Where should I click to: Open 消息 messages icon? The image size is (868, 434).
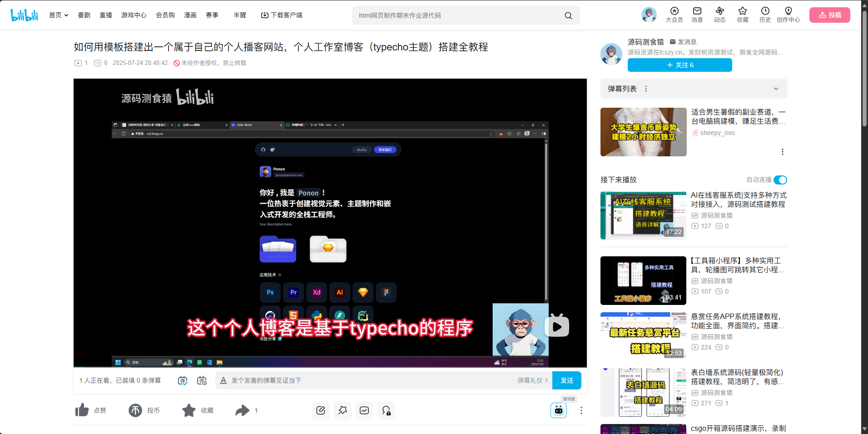tap(697, 15)
